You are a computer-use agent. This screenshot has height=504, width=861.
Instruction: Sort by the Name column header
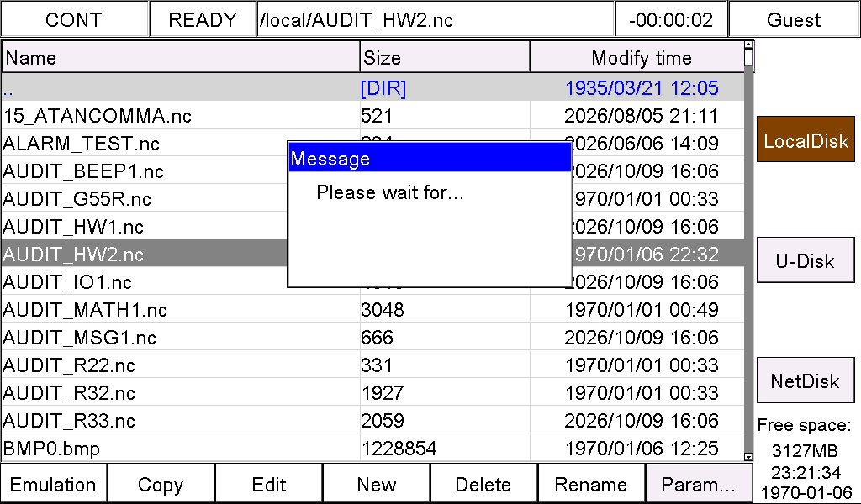[181, 57]
